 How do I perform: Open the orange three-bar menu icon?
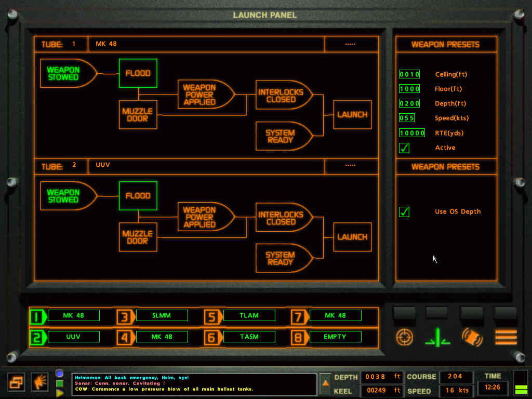pos(506,337)
